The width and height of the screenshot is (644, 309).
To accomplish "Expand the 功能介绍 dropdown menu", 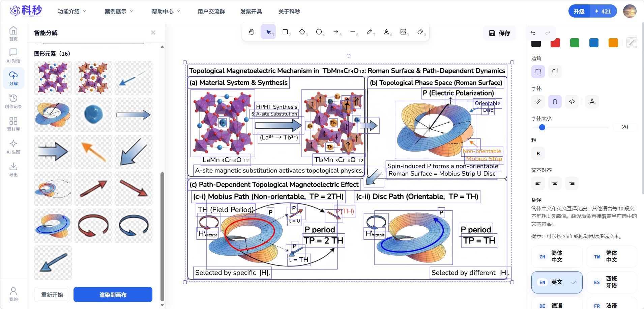I will click(x=72, y=11).
